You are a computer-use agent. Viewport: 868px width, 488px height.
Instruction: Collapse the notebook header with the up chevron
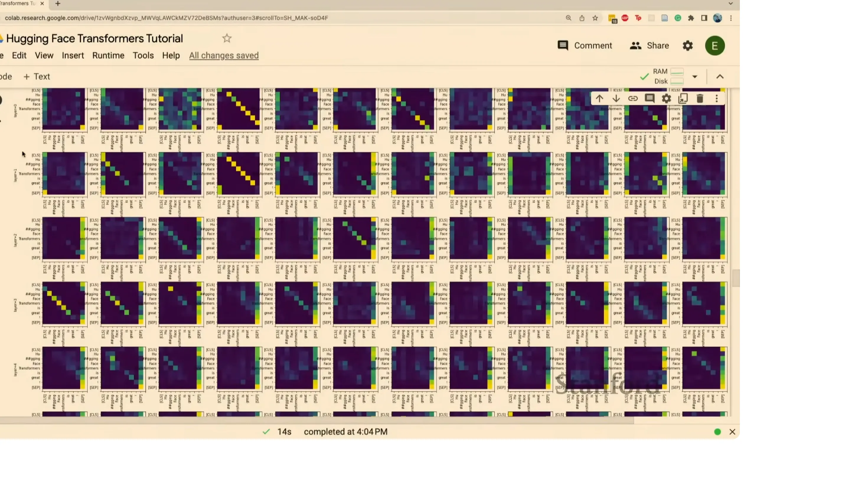[720, 76]
